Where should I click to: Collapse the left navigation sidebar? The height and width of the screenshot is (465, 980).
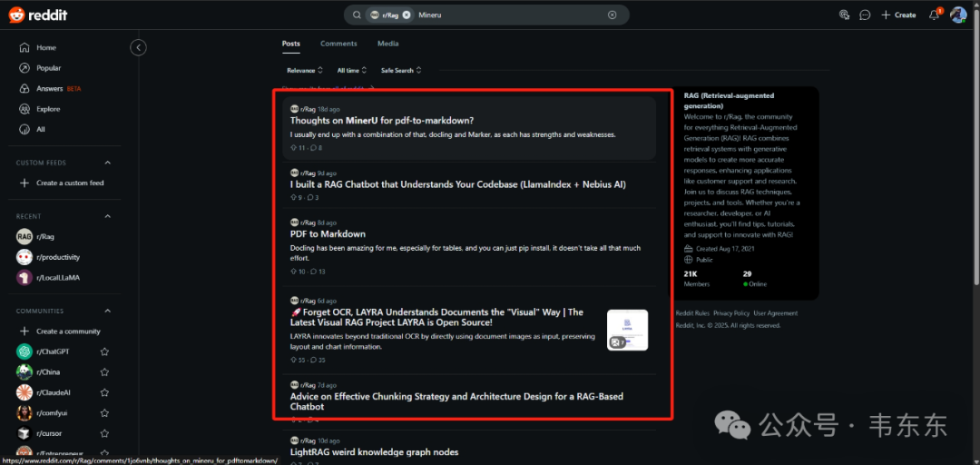tap(138, 47)
